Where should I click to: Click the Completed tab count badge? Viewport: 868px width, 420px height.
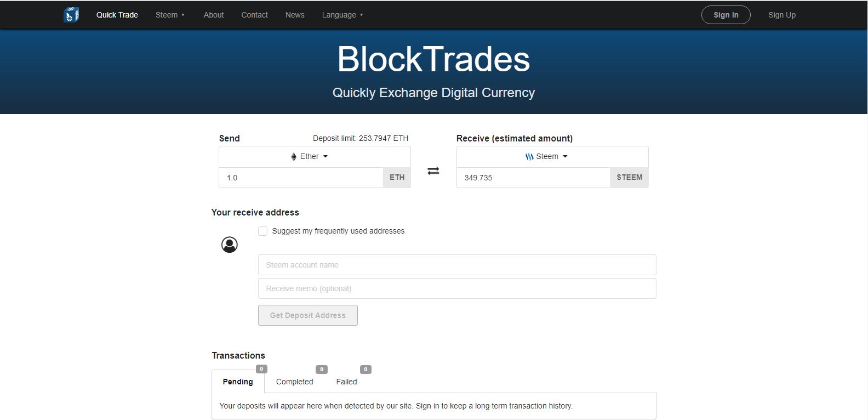click(x=322, y=370)
